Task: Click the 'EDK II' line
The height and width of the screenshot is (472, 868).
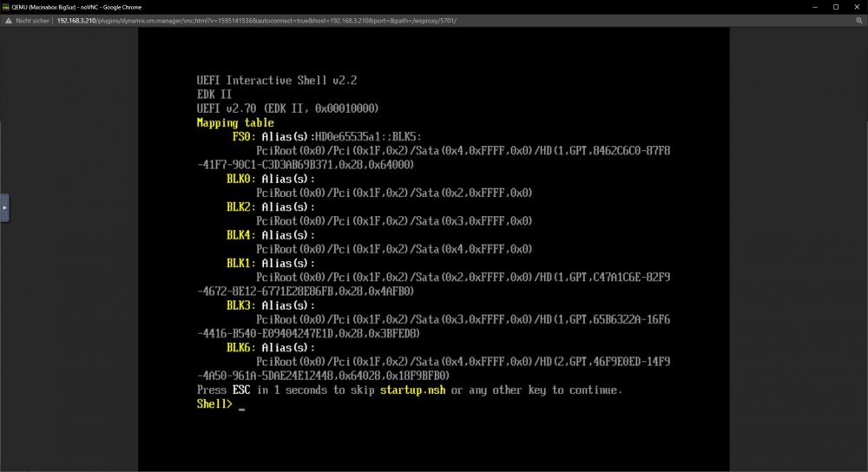Action: [214, 95]
